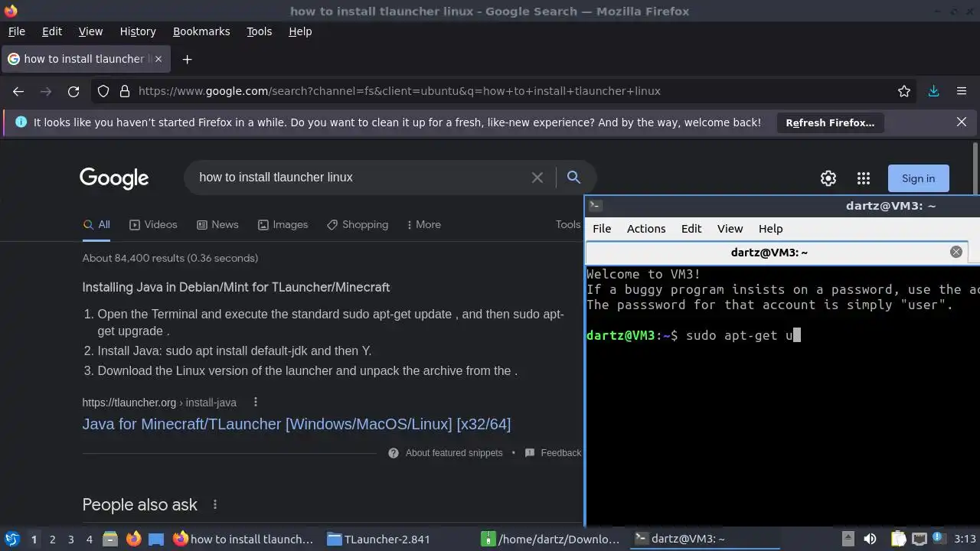Open the Google apps grid icon
Image resolution: width=980 pixels, height=551 pixels.
864,178
